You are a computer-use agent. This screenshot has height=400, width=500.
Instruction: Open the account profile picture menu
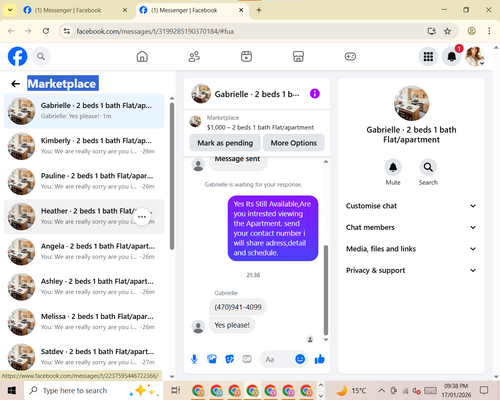475,57
